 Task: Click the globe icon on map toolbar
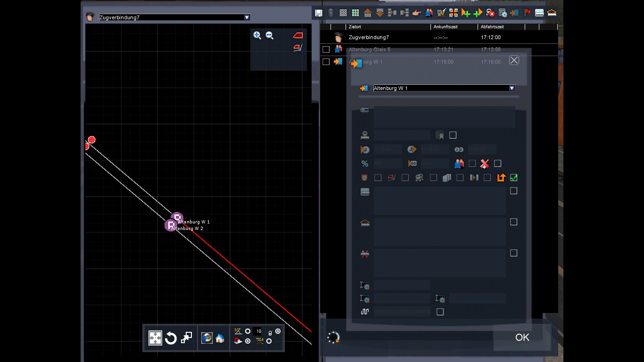click(206, 338)
